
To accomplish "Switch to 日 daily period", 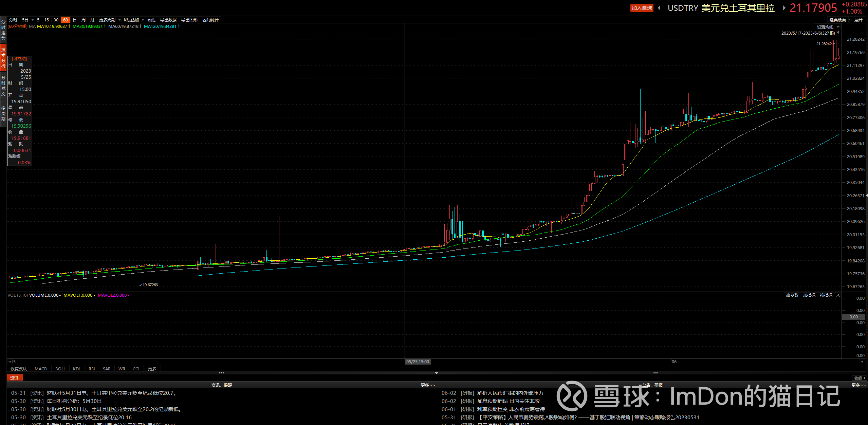I will [75, 20].
